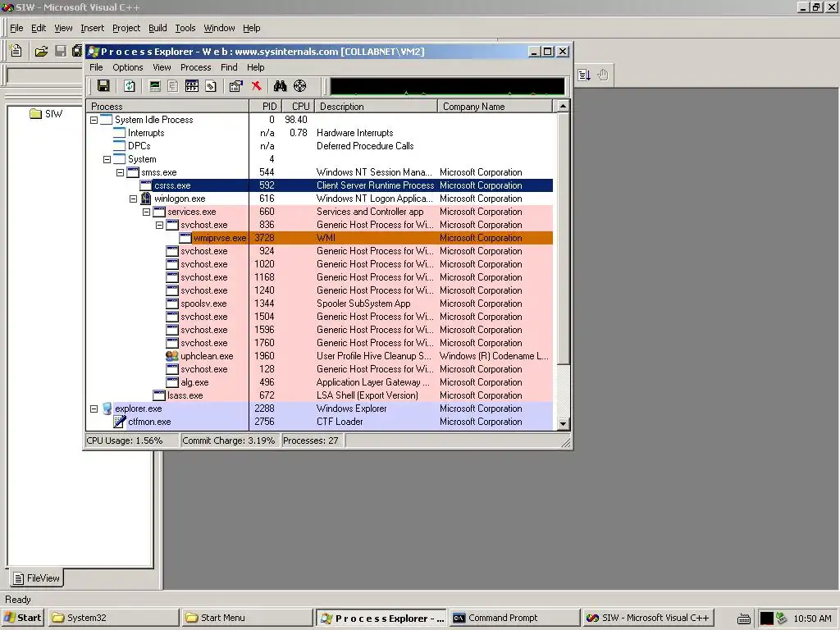Open the System Information graph icon
The height and width of the screenshot is (630, 840).
(x=155, y=85)
